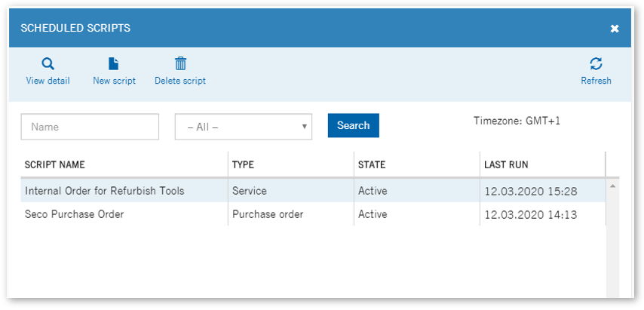Click the View detail magnifier icon
Screen dimensions: 644x310
point(48,64)
